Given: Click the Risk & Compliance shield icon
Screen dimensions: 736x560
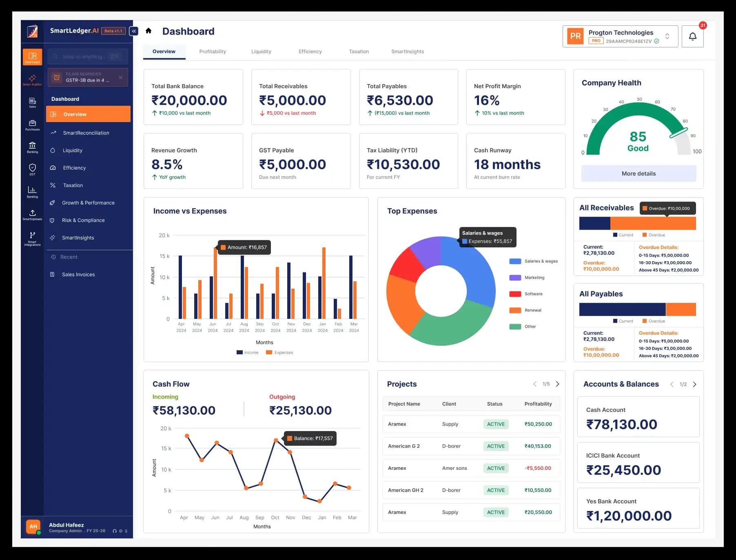Looking at the screenshot, I should click(x=52, y=220).
